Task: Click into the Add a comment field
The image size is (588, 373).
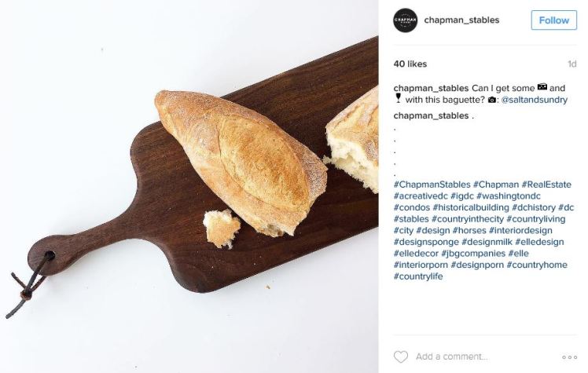Action: pyautogui.click(x=451, y=357)
